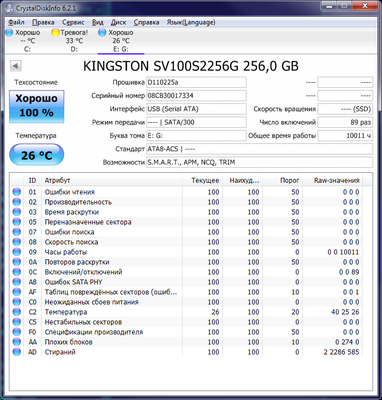This screenshot has height=400, width=382.
Task: Click the Интерфейс field USB (Serial ATA)
Action: point(196,109)
